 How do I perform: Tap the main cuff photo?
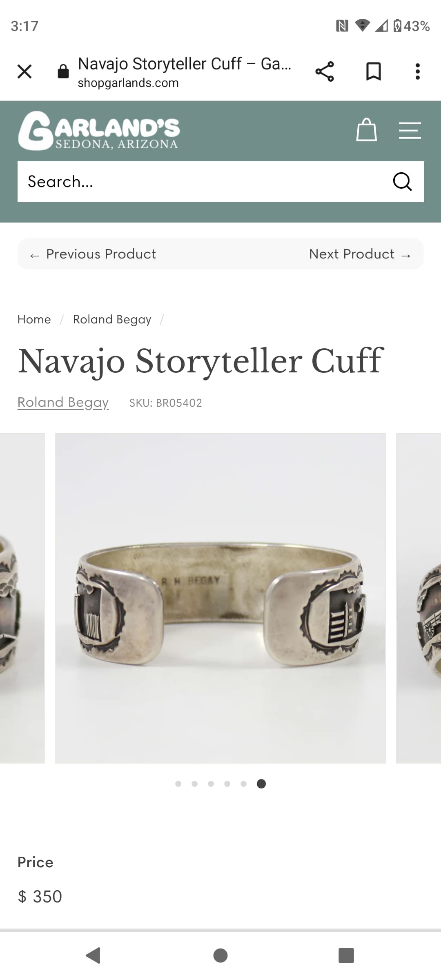(220, 598)
